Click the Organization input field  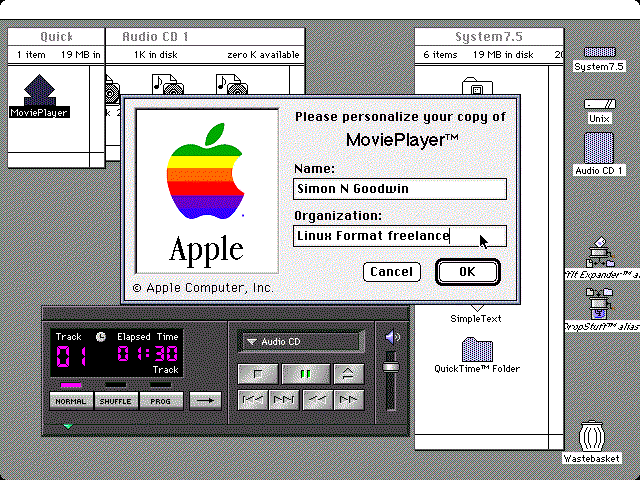pyautogui.click(x=400, y=236)
